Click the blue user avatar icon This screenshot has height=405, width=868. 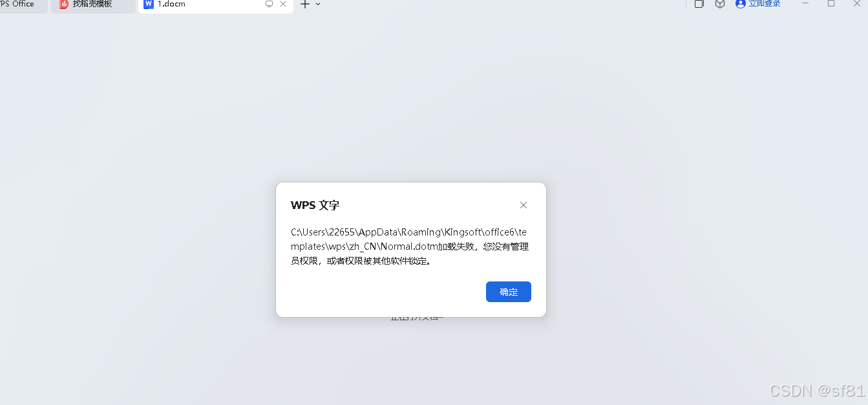(741, 4)
